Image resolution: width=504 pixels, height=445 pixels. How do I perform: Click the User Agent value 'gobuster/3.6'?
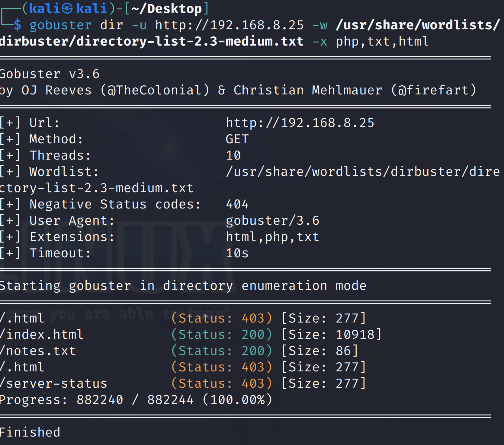tap(273, 221)
